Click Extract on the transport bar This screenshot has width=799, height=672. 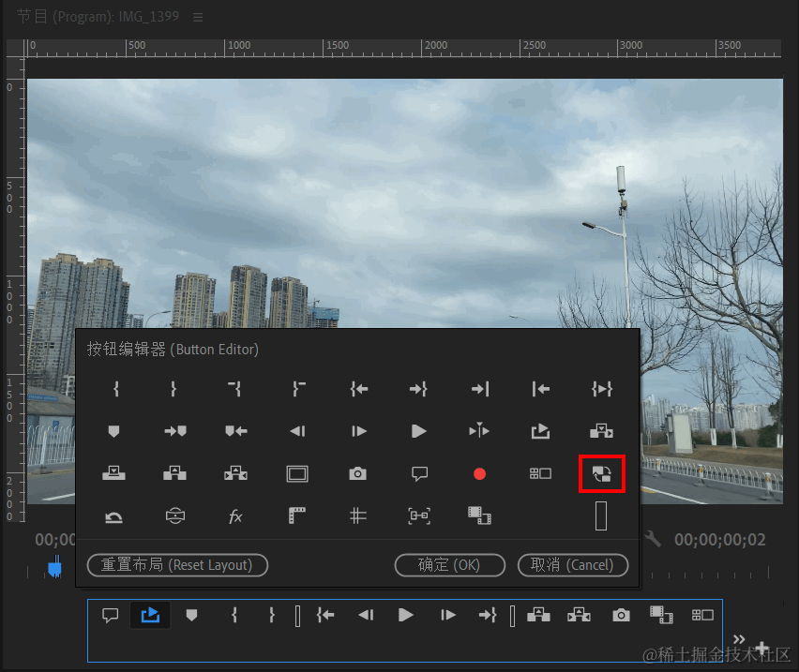(579, 615)
